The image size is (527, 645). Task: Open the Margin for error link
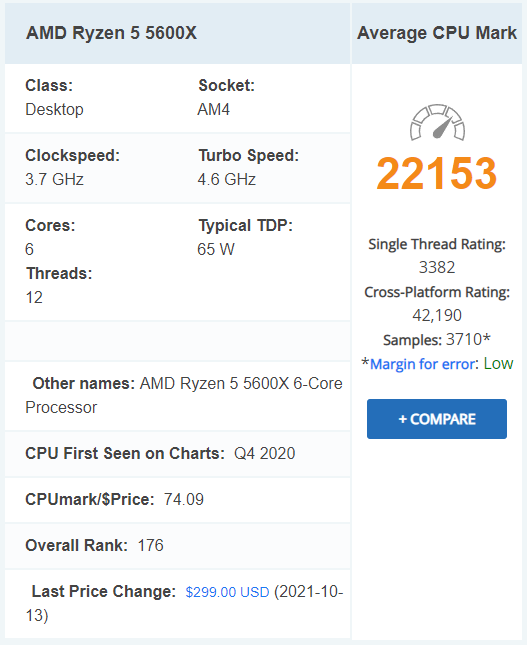coord(423,364)
